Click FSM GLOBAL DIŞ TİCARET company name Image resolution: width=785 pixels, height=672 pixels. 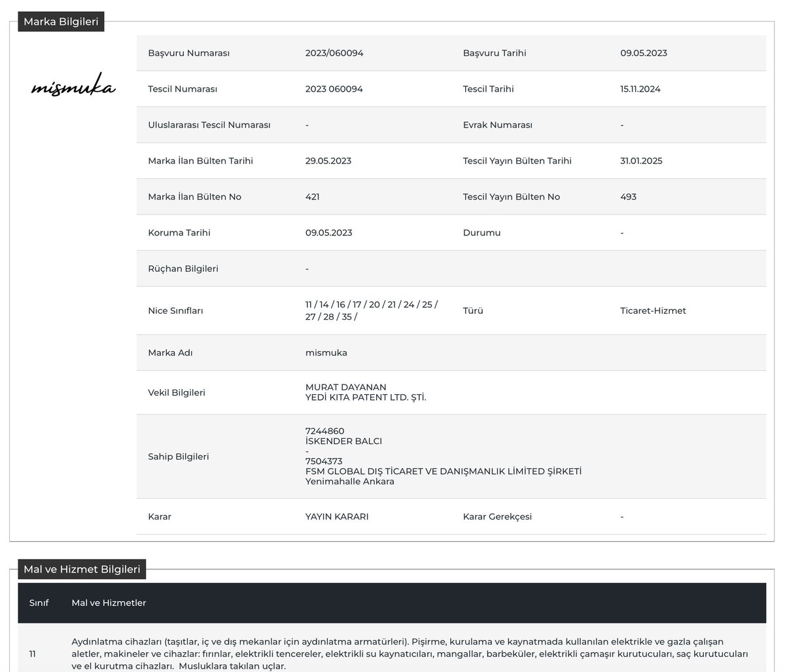pos(443,471)
